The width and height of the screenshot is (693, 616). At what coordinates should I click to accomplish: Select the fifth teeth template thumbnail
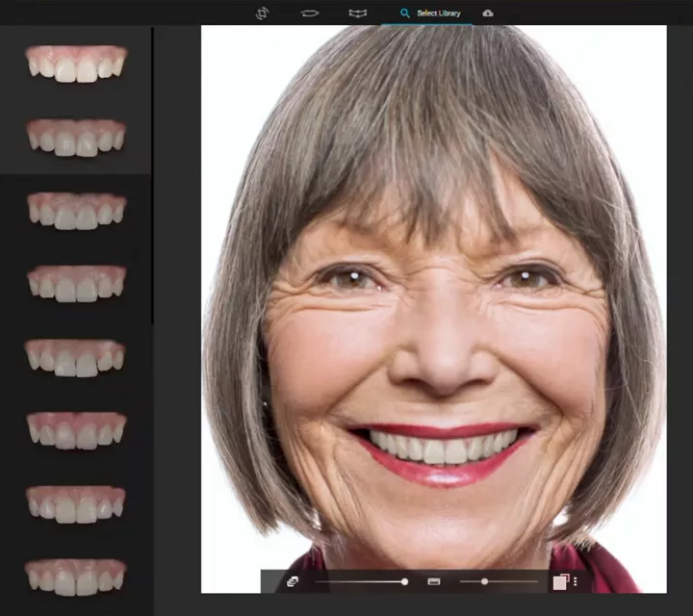coord(76,356)
